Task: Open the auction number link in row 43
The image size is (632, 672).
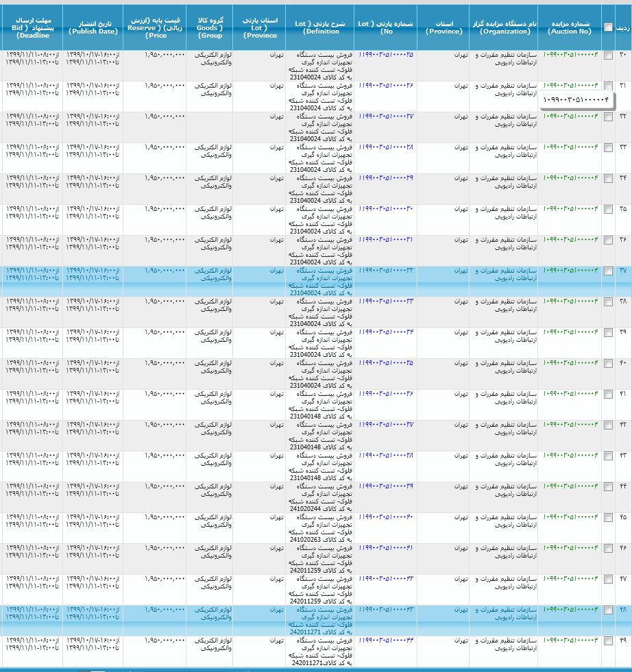Action: [570, 455]
